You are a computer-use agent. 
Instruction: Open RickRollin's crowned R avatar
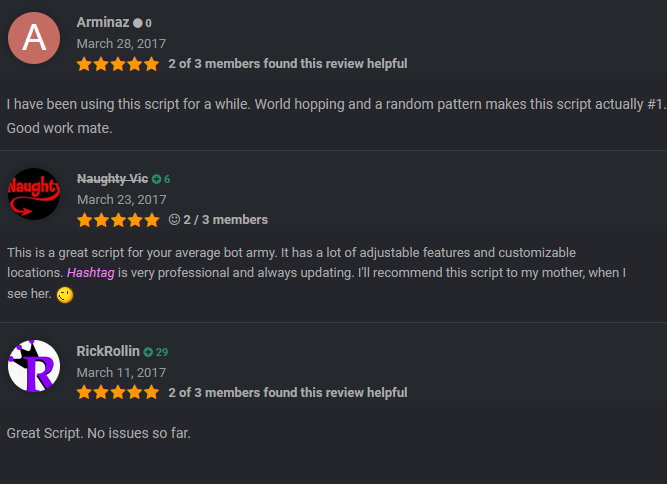(x=34, y=366)
